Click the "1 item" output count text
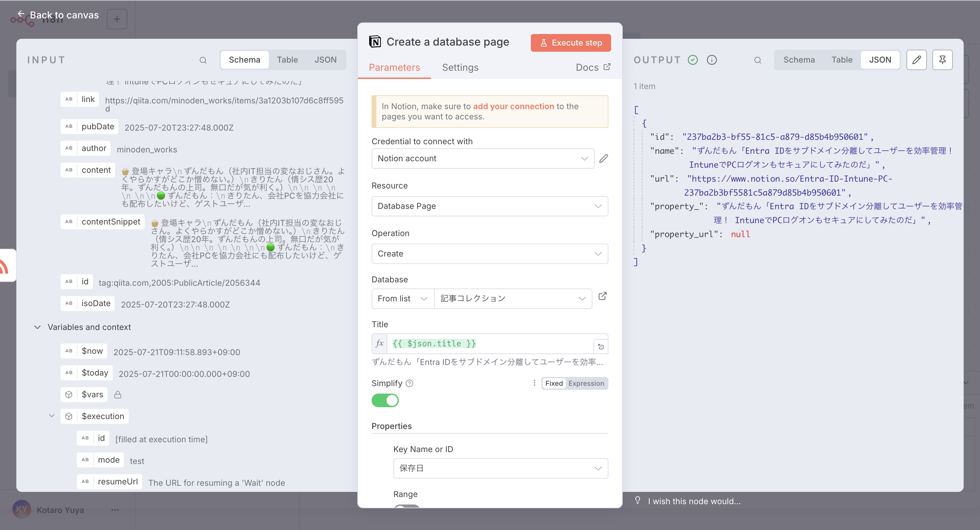This screenshot has height=530, width=980. [x=644, y=86]
